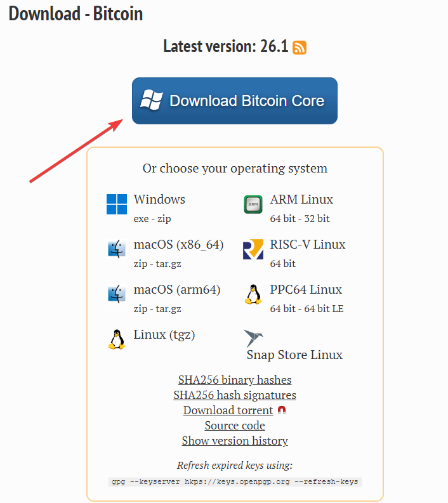Click the PPC64 Linux penguin icon
Screen dimensions: 448x503
(253, 294)
